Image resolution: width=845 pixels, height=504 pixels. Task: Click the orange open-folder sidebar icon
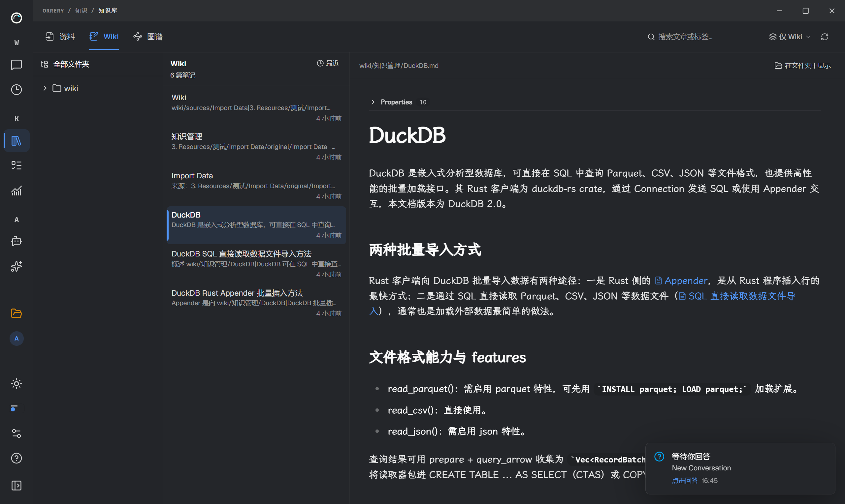pos(16,313)
